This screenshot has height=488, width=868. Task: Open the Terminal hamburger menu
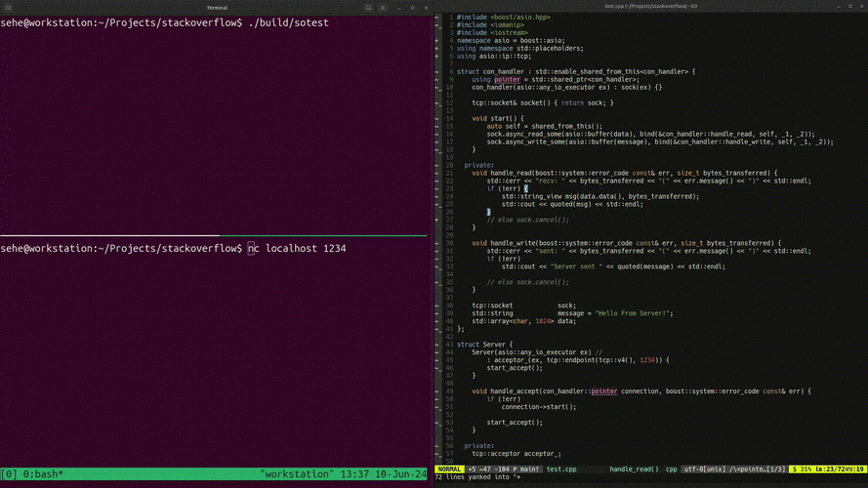tap(383, 8)
